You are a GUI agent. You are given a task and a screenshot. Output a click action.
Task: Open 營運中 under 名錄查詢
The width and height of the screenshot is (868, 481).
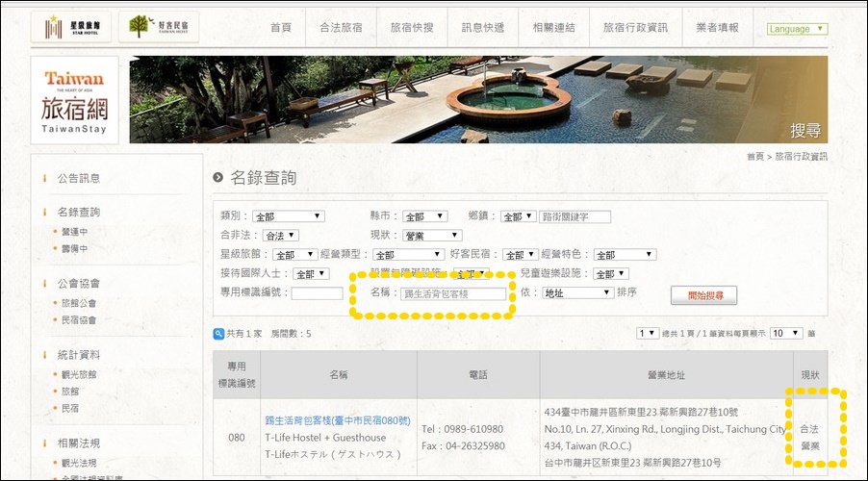(x=74, y=232)
